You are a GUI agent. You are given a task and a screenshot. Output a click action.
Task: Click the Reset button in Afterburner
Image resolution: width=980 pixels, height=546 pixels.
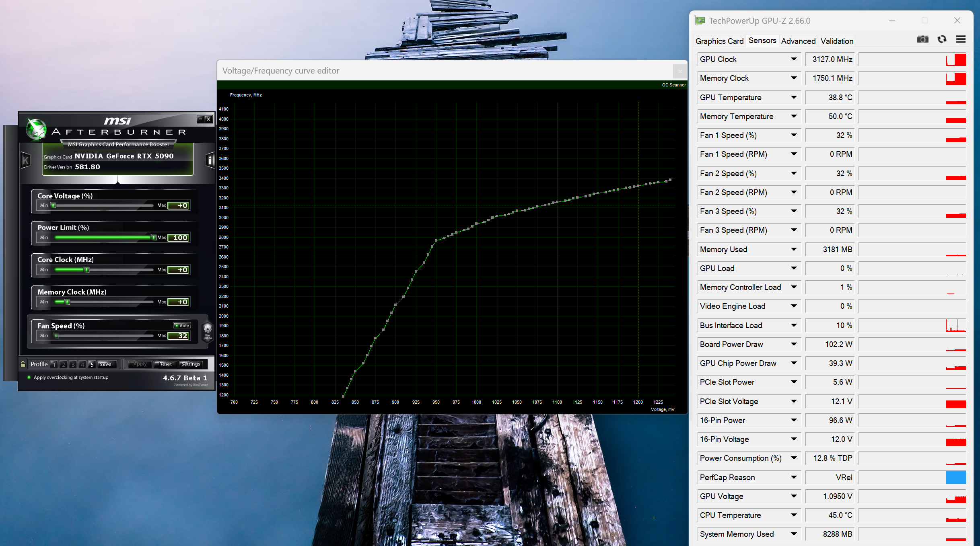click(165, 364)
